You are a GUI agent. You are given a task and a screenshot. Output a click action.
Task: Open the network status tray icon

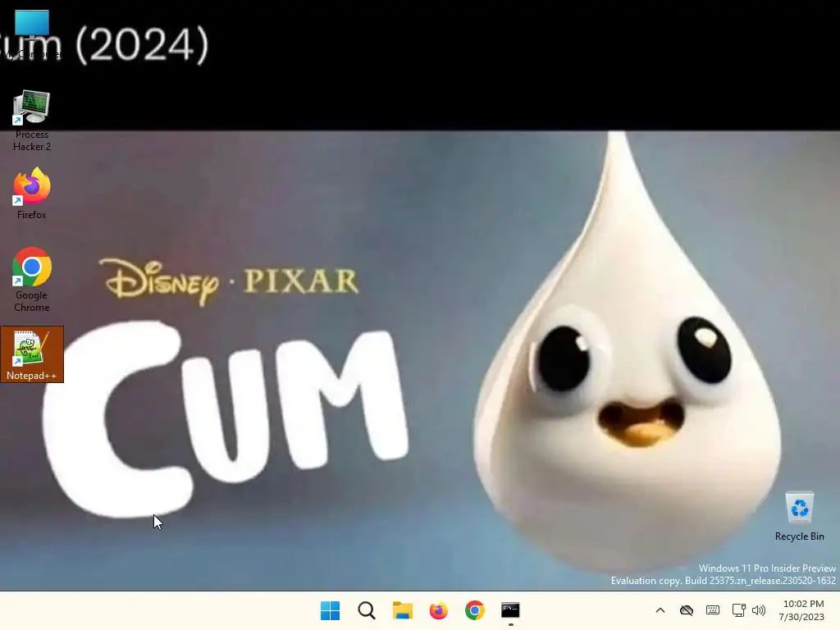(x=739, y=610)
